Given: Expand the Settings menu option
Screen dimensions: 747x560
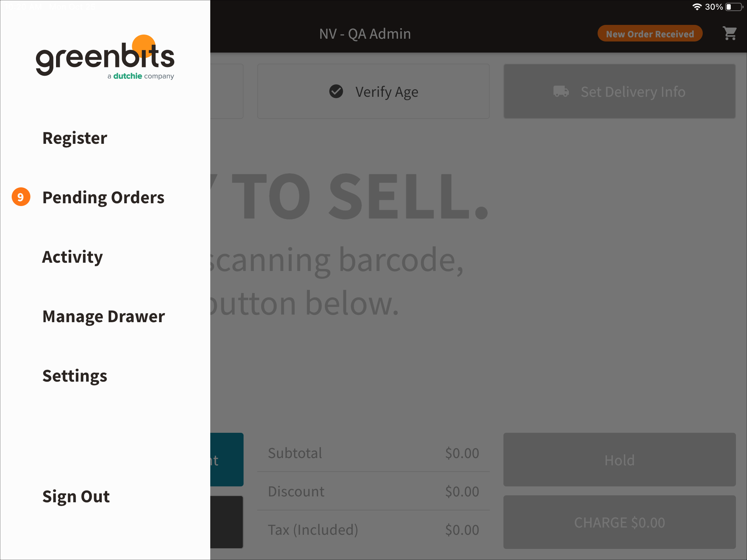Looking at the screenshot, I should (75, 376).
